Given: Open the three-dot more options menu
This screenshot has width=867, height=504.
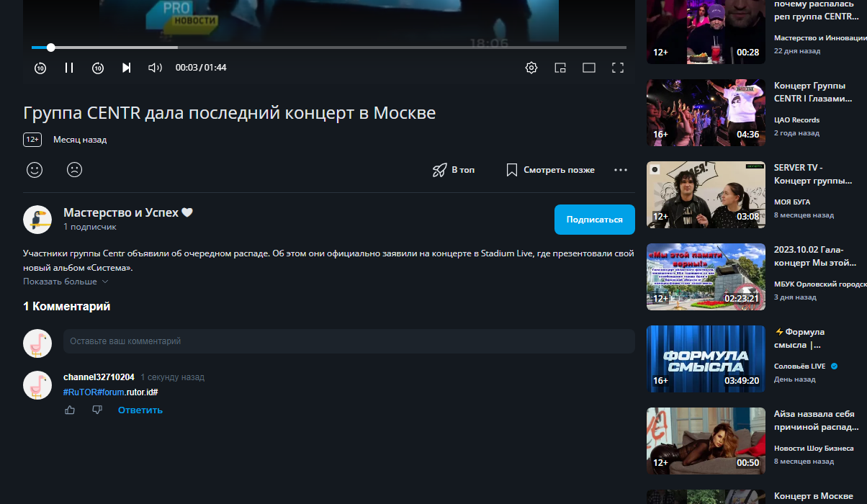Looking at the screenshot, I should (x=621, y=170).
